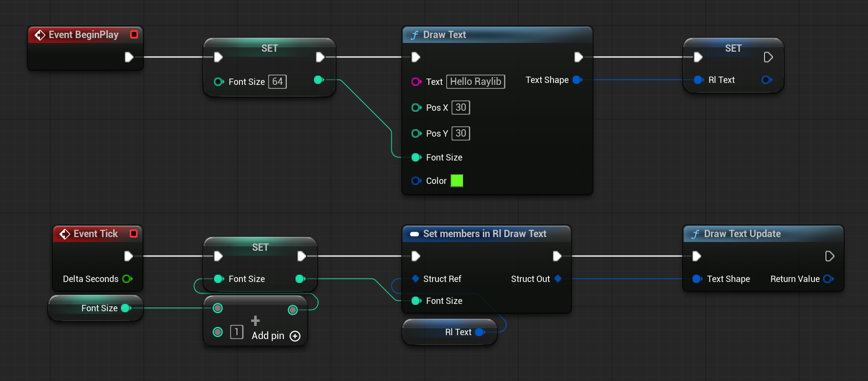
Task: Click the Font Size input pin on the lower SET node
Action: point(219,279)
